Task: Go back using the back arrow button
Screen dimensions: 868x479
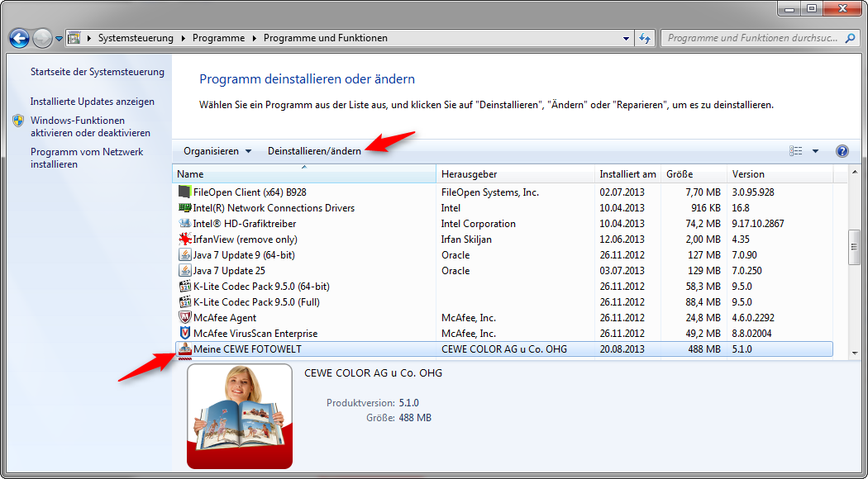Action: pos(20,38)
